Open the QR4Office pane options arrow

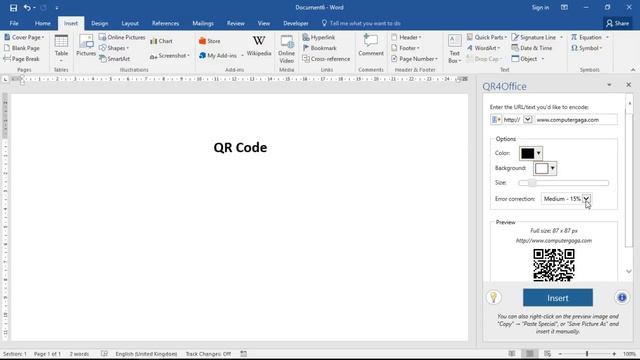(x=609, y=85)
